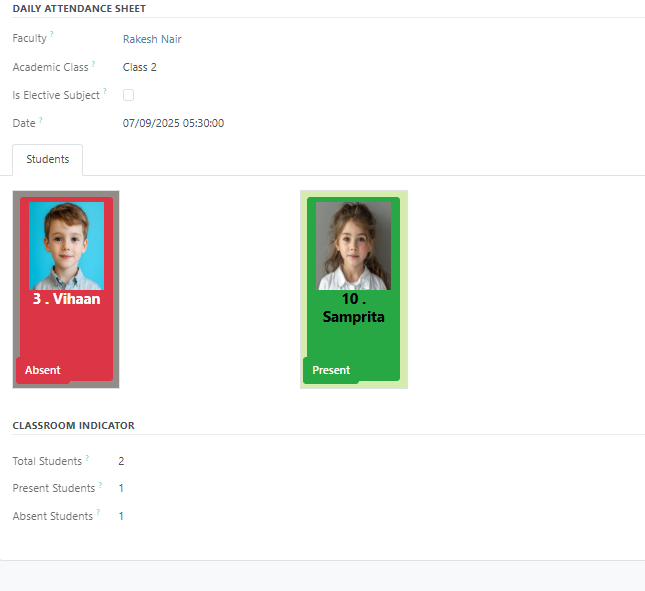This screenshot has height=591, width=645.
Task: Click the Present Students help icon
Action: point(100,485)
